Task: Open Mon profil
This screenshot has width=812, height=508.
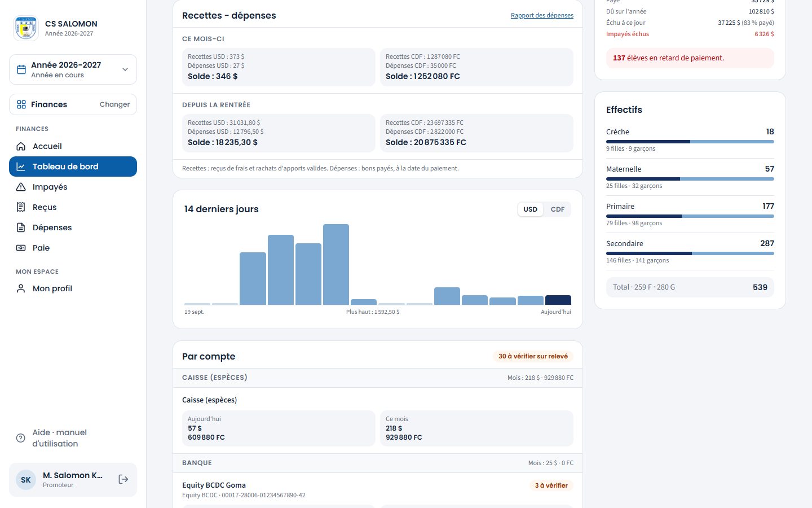Action: 73,288
